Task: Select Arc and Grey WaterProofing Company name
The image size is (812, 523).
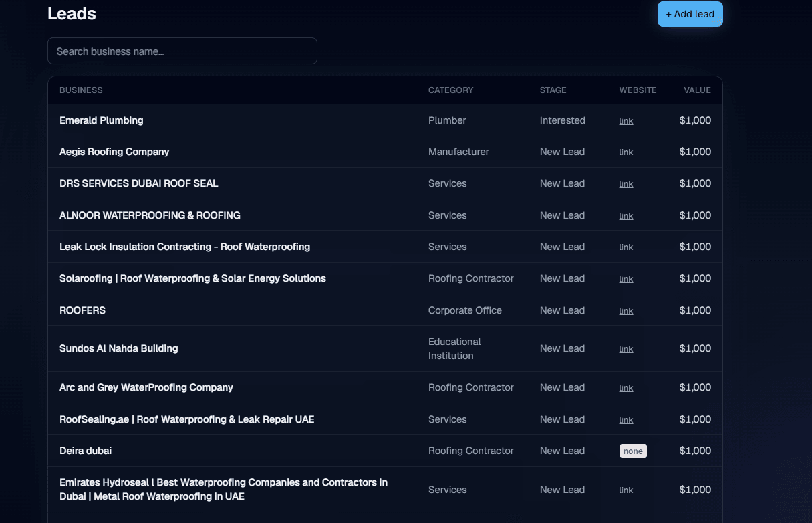Action: pos(146,387)
